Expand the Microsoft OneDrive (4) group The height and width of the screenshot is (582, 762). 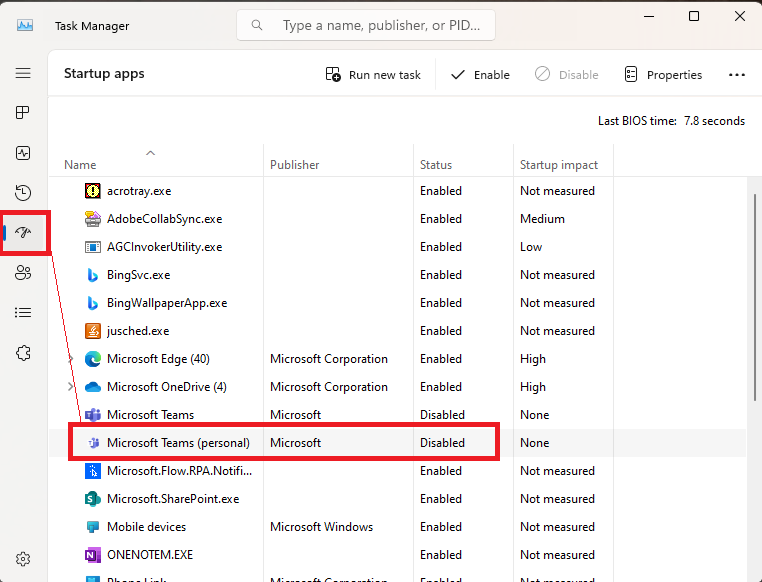pos(70,387)
